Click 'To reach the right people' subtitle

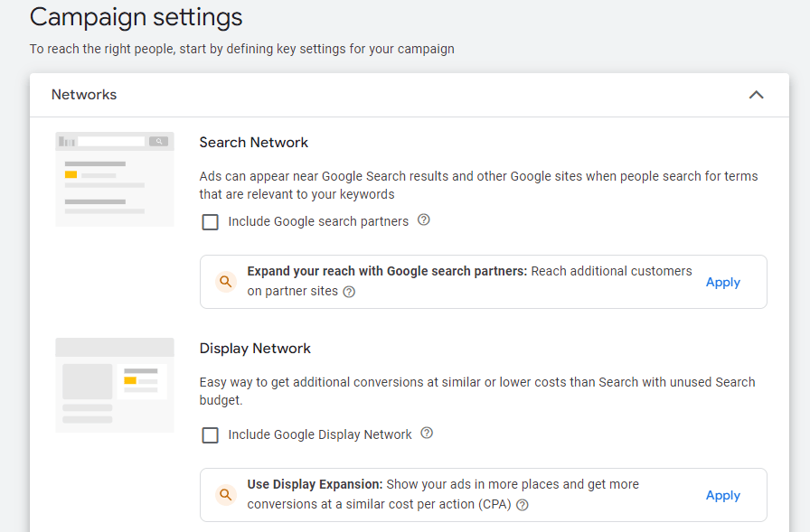pos(241,49)
